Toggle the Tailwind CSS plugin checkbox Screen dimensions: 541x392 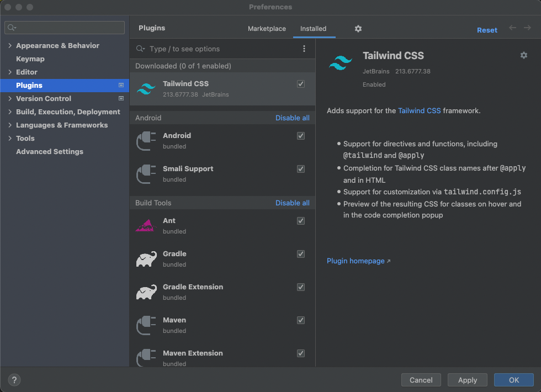301,84
